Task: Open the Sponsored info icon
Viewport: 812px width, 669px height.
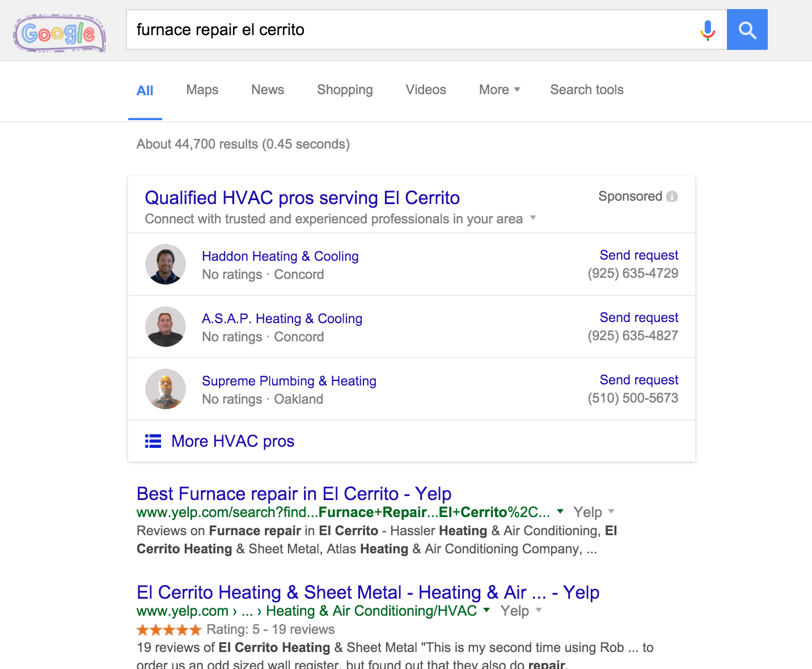Action: (672, 196)
